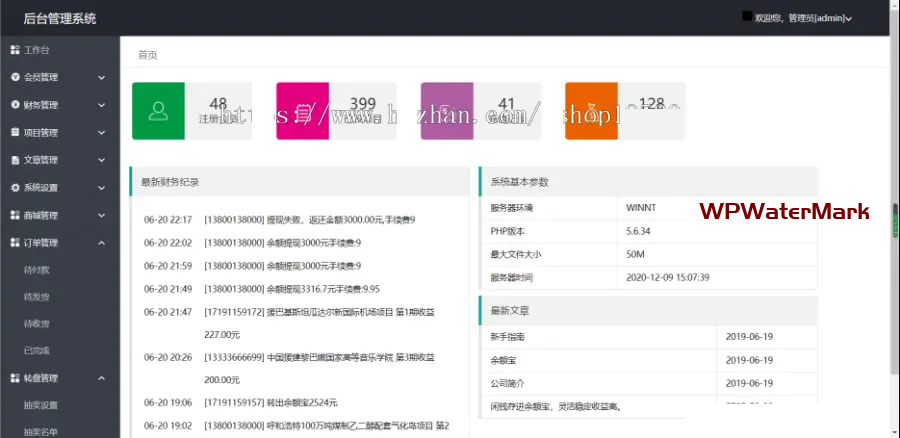The height and width of the screenshot is (438, 900).
Task: Click the green registered-user card icon
Action: (158, 111)
